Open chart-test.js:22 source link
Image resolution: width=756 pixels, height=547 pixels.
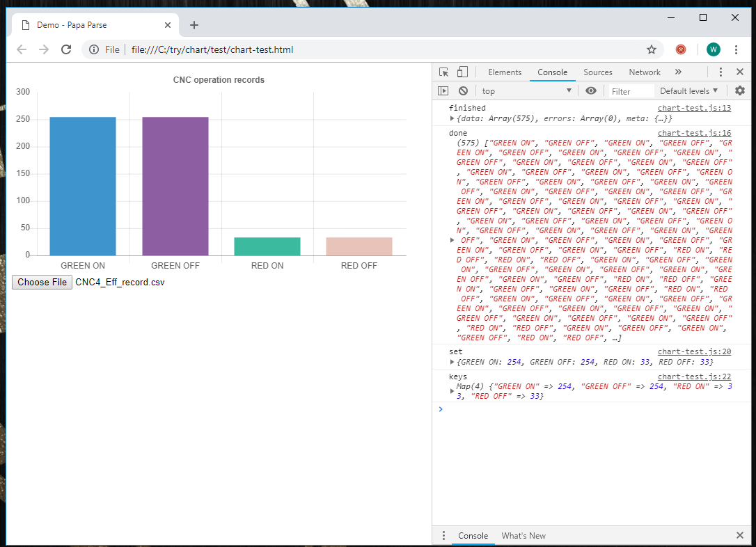[x=694, y=376]
